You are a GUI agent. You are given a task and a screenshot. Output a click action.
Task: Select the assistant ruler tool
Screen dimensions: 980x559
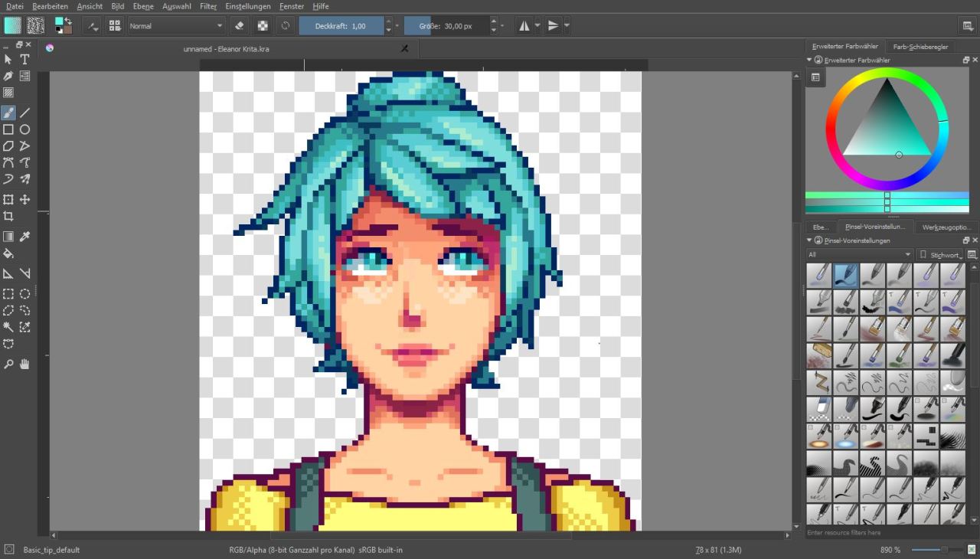click(x=8, y=273)
